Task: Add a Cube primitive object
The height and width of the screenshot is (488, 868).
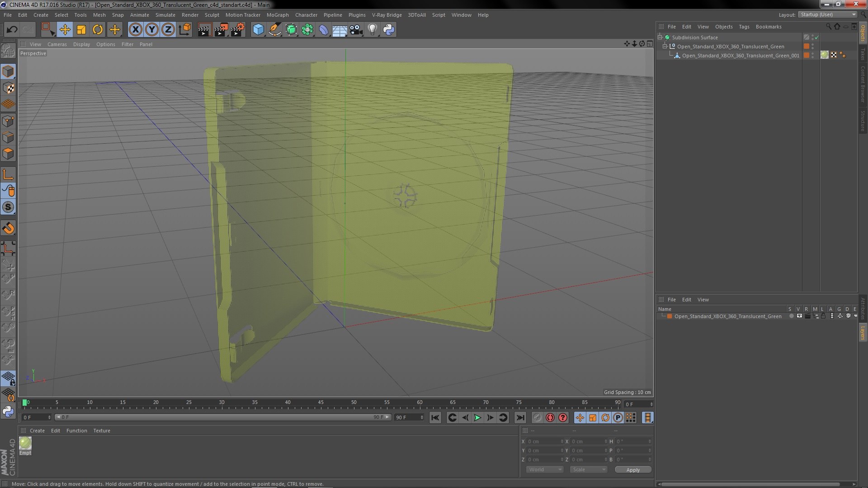Action: coord(258,30)
